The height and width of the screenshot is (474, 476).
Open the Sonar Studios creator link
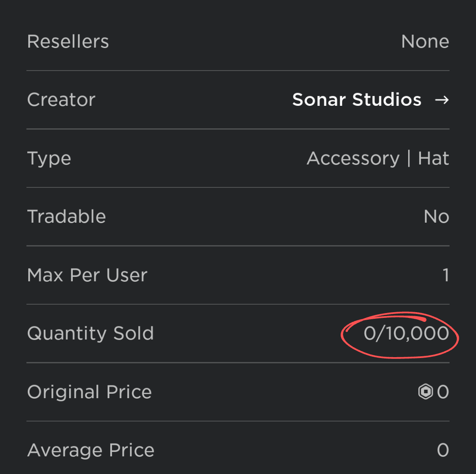pos(357,100)
